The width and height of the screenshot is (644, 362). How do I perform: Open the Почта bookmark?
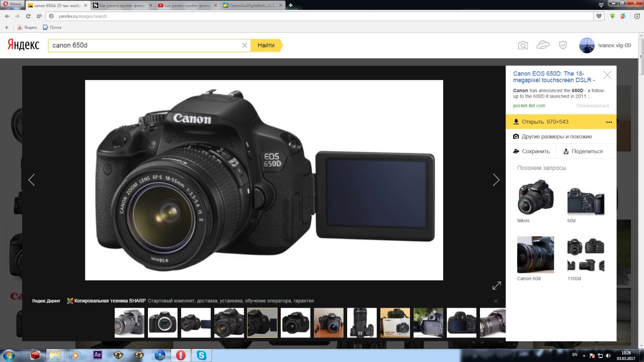point(52,27)
